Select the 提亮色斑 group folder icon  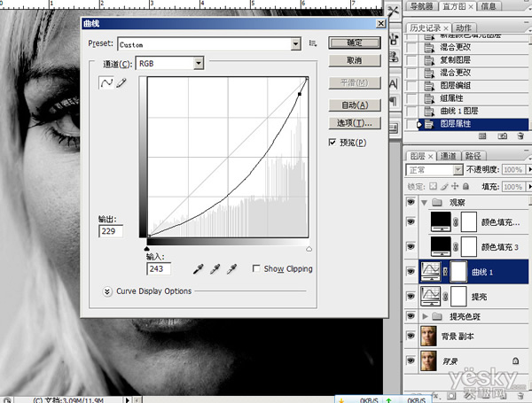[436, 316]
